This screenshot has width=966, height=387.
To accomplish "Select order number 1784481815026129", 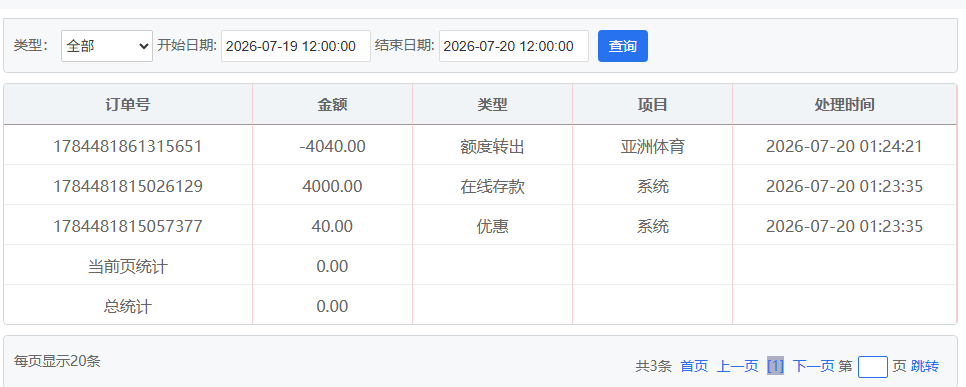I will tap(128, 186).
